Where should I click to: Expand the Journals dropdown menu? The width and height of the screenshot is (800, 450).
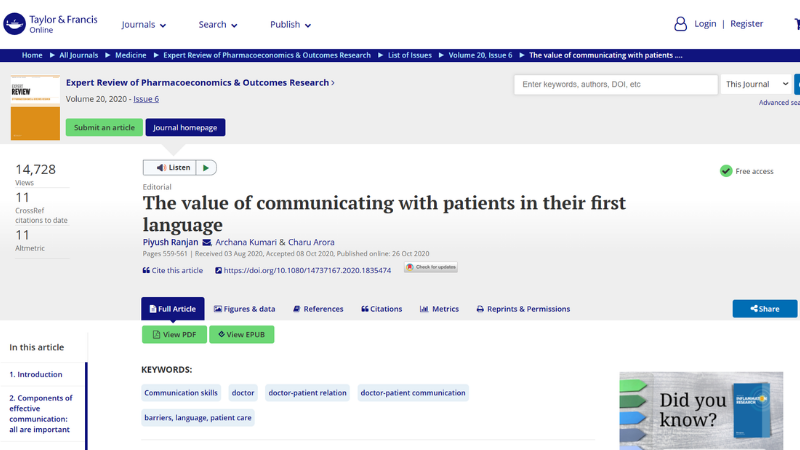(144, 24)
